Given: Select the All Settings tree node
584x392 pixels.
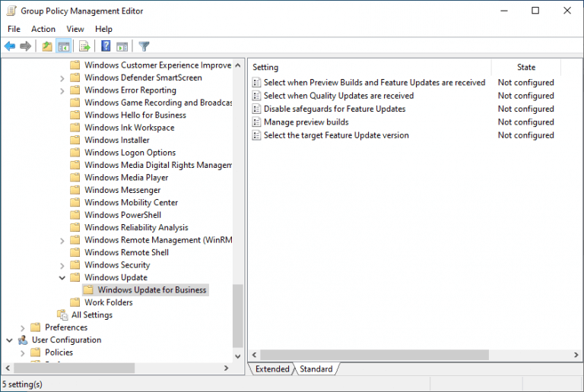Looking at the screenshot, I should point(91,315).
